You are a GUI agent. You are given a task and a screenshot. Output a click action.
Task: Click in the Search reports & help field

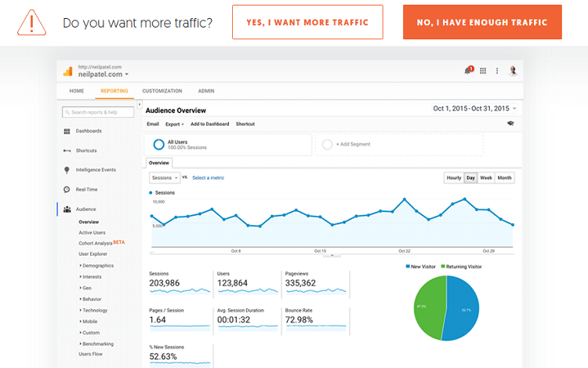pos(98,112)
